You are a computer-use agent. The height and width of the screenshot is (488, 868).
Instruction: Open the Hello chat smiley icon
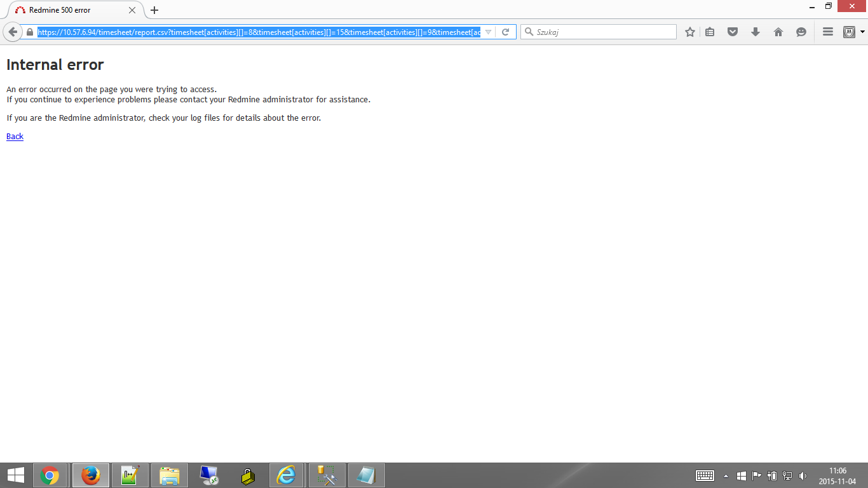click(x=801, y=32)
